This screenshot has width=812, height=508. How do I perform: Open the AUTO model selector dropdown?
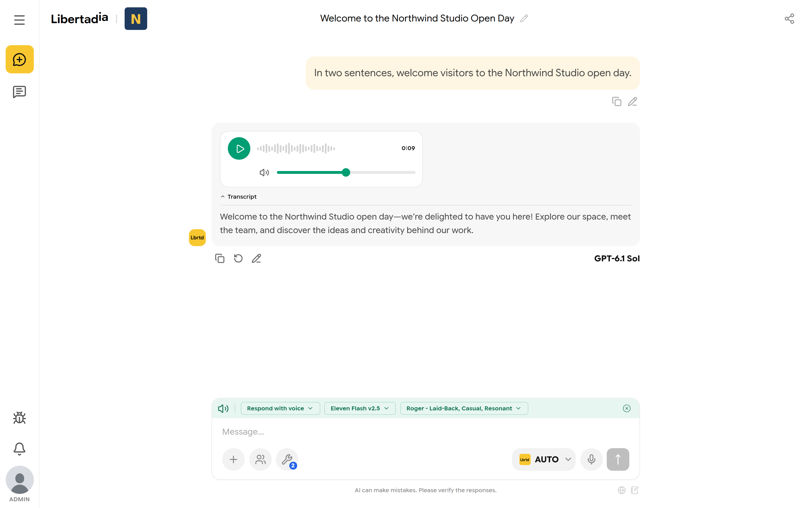544,459
